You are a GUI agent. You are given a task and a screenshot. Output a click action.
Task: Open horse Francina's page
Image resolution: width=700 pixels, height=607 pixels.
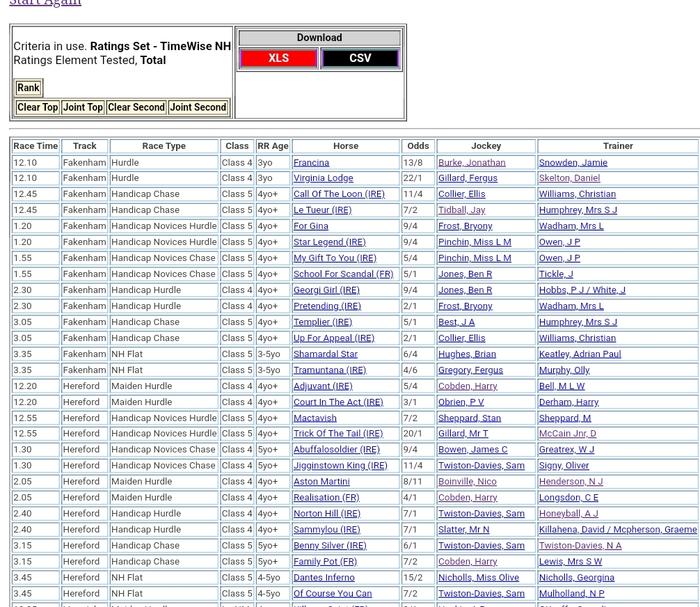tap(311, 162)
